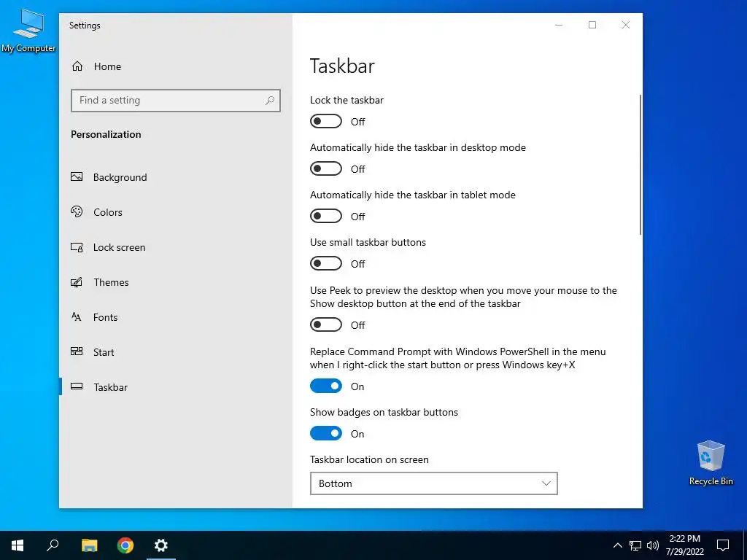The width and height of the screenshot is (747, 560).
Task: Click the Taskbar page heading
Action: (342, 66)
